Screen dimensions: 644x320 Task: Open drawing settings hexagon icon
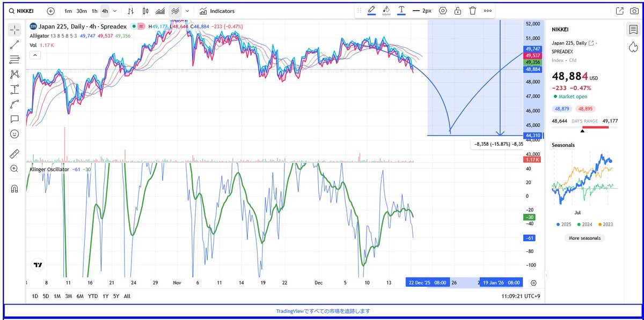tap(443, 11)
